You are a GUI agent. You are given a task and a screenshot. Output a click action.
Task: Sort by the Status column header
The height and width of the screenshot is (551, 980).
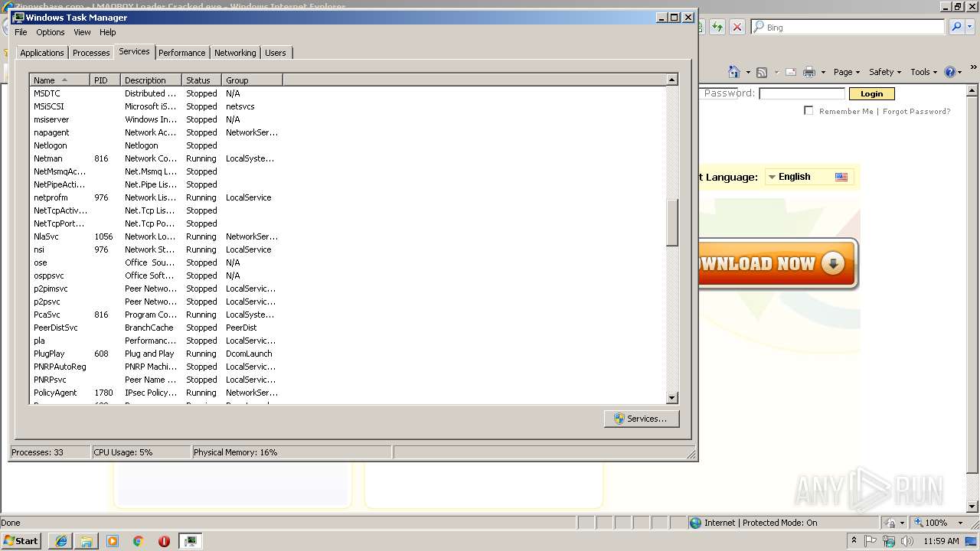(201, 80)
